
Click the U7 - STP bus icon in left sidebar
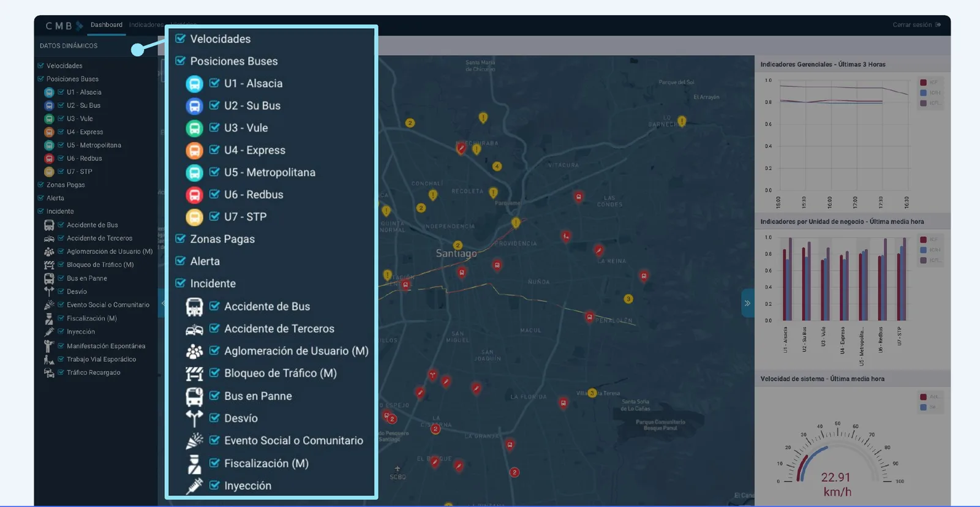[x=49, y=172]
